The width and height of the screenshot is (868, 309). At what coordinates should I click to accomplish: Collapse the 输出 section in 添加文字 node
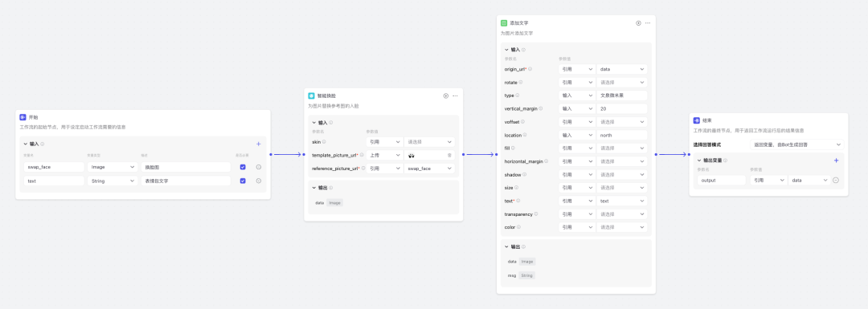point(506,247)
